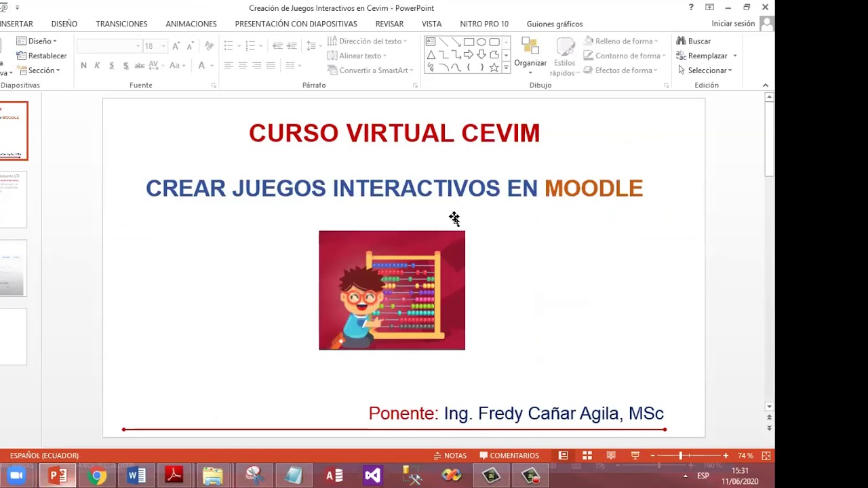Open Zoom app from taskbar
Viewport: 868px width, 488px height.
pyautogui.click(x=16, y=476)
